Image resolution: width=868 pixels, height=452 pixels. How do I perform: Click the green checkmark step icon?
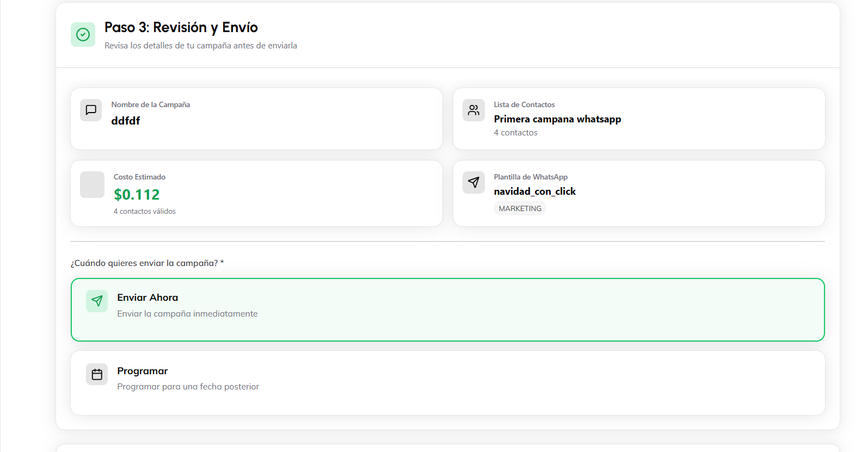(x=83, y=35)
